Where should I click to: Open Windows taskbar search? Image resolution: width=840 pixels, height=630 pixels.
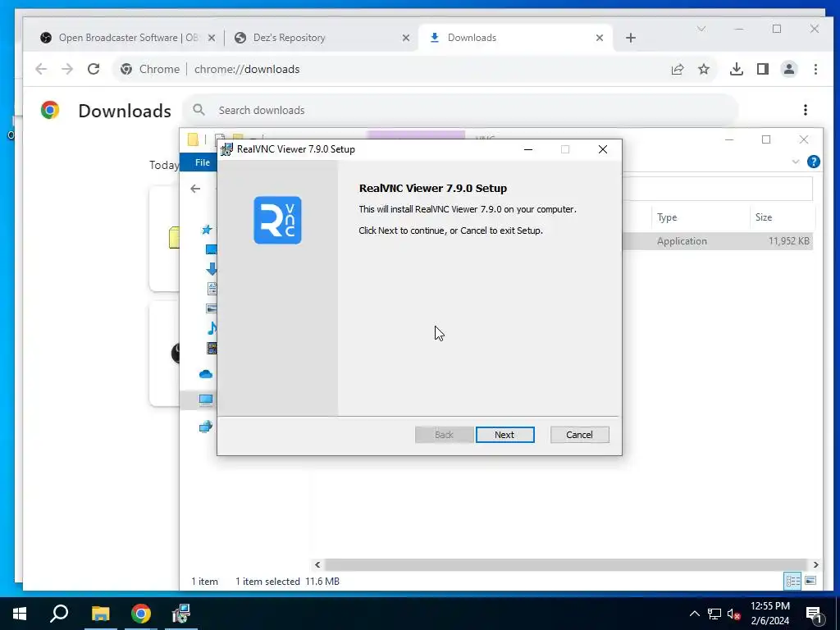click(59, 614)
